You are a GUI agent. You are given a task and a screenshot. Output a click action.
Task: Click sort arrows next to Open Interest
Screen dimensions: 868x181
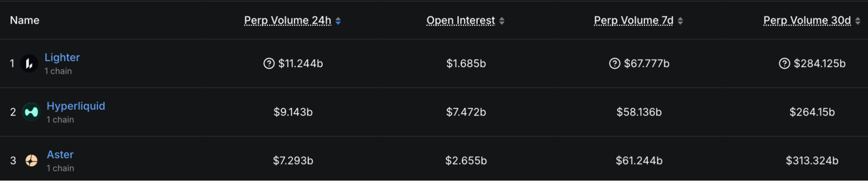tap(502, 21)
